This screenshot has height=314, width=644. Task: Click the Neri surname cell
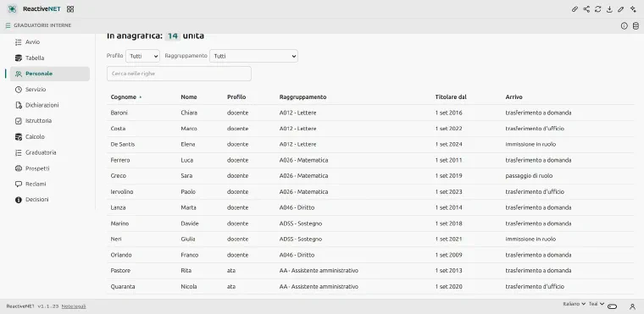pyautogui.click(x=116, y=239)
